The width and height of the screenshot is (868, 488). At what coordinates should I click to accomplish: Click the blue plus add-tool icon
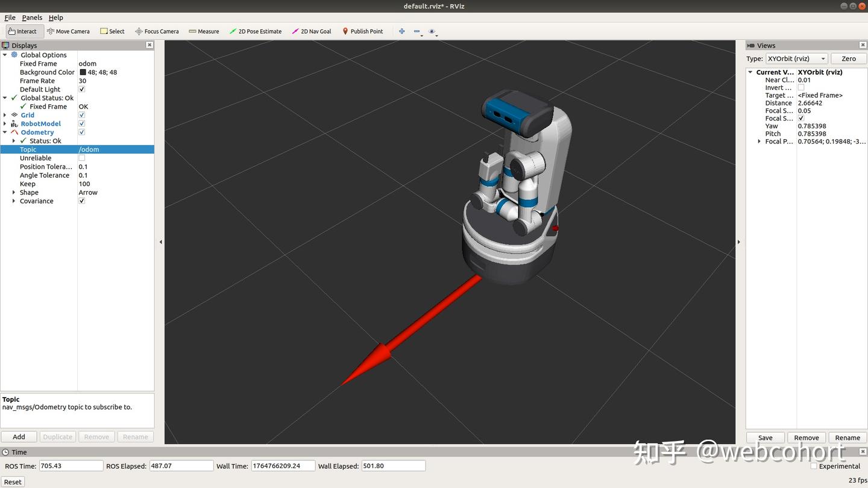402,31
